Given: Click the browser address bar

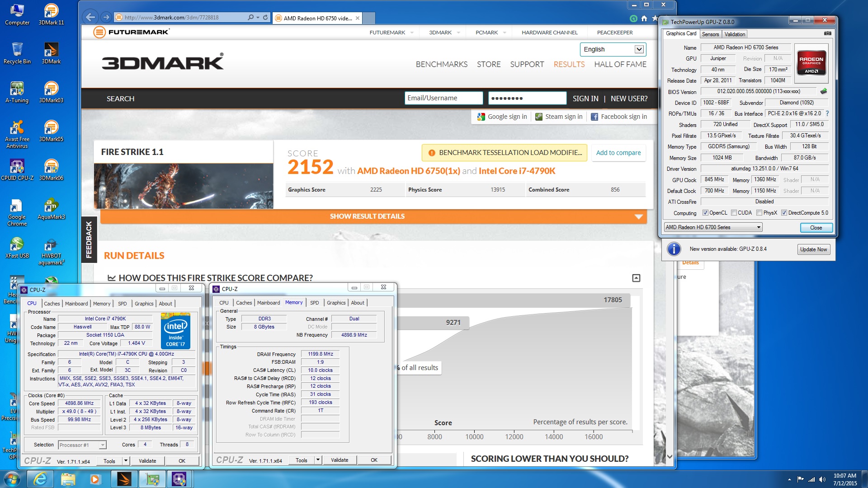Looking at the screenshot, I should pos(181,18).
